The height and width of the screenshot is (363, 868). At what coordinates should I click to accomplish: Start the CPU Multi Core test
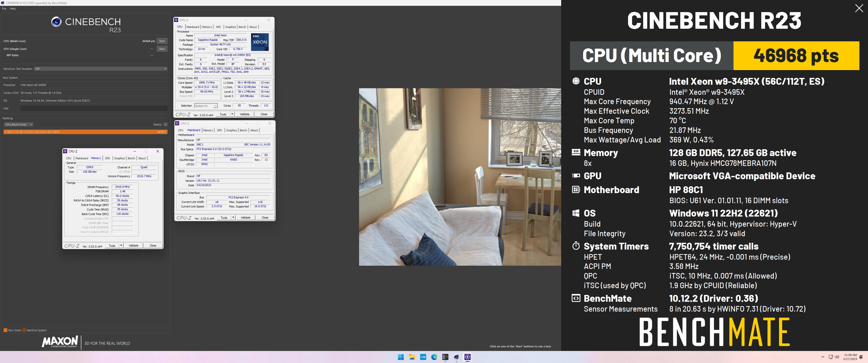tap(162, 41)
